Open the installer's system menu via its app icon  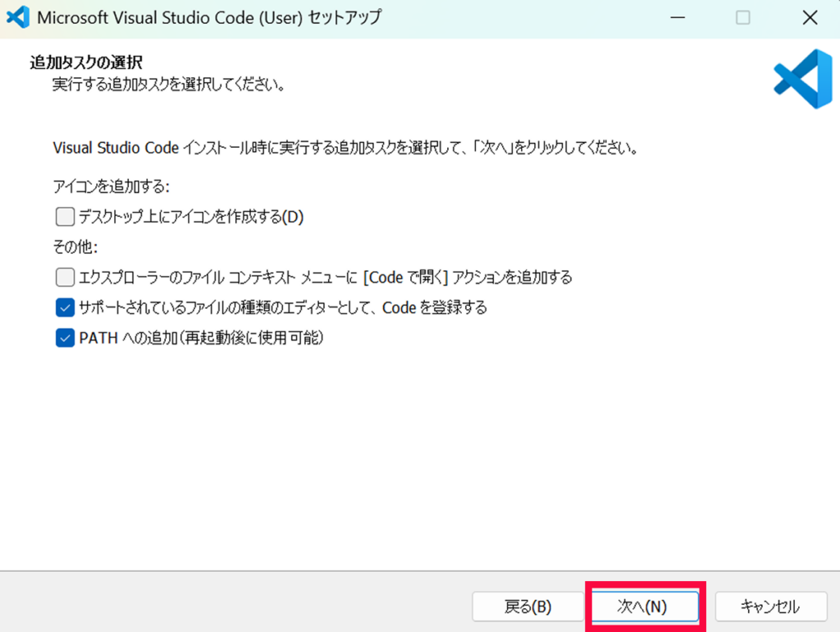click(x=18, y=16)
